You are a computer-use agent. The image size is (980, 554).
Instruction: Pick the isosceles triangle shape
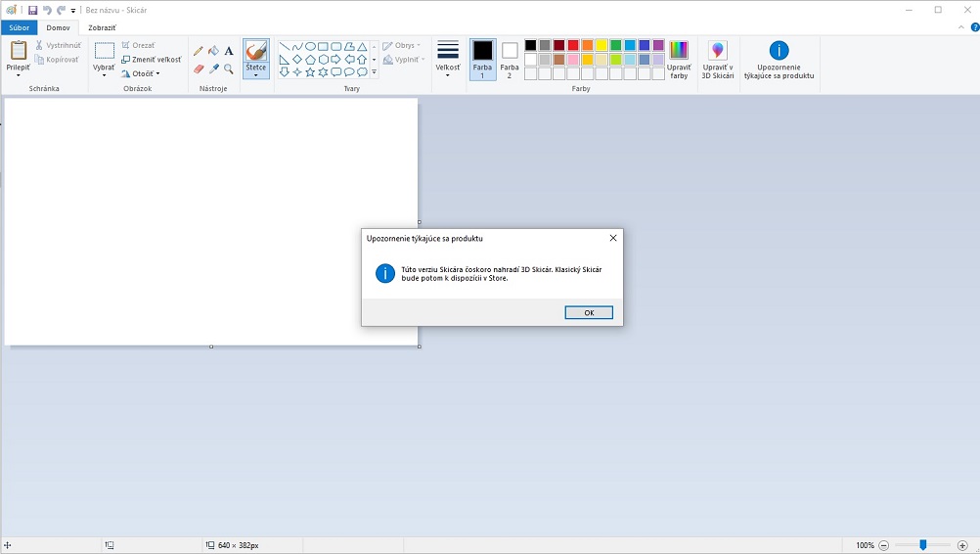click(362, 46)
